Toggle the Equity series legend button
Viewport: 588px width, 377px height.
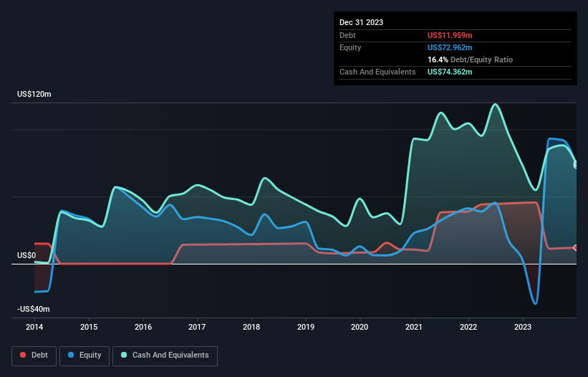(x=85, y=355)
